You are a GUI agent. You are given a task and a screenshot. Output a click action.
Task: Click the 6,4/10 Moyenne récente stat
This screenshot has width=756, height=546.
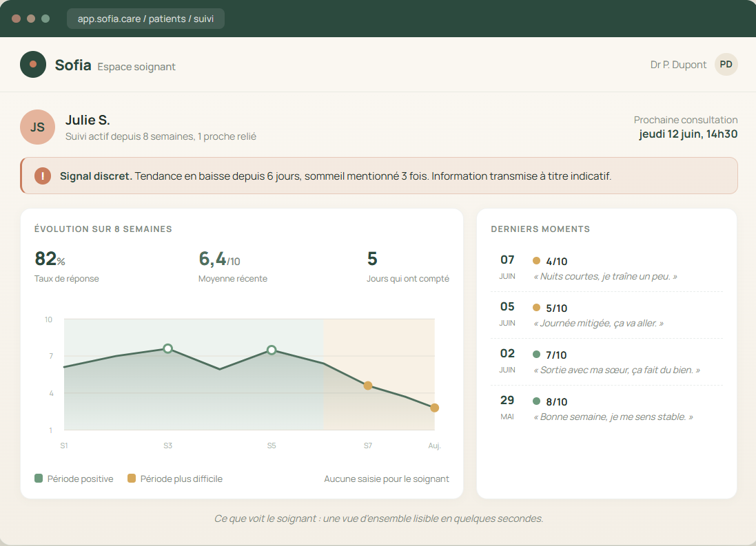pos(233,266)
